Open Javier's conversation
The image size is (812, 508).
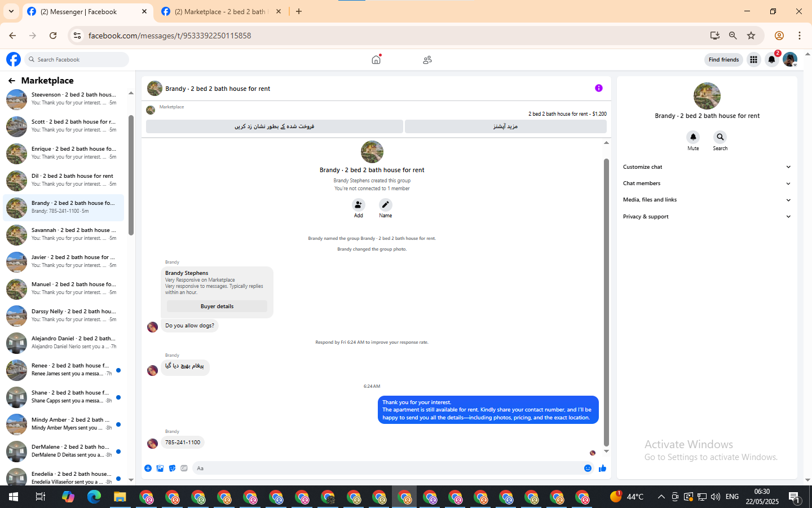64,262
